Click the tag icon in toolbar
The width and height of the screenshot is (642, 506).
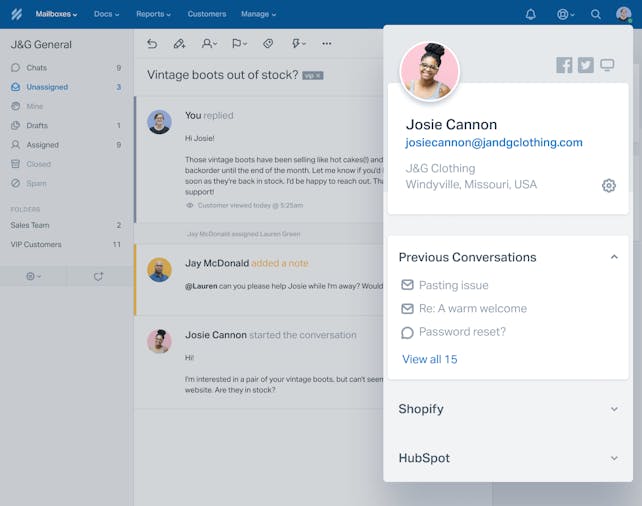pos(268,44)
